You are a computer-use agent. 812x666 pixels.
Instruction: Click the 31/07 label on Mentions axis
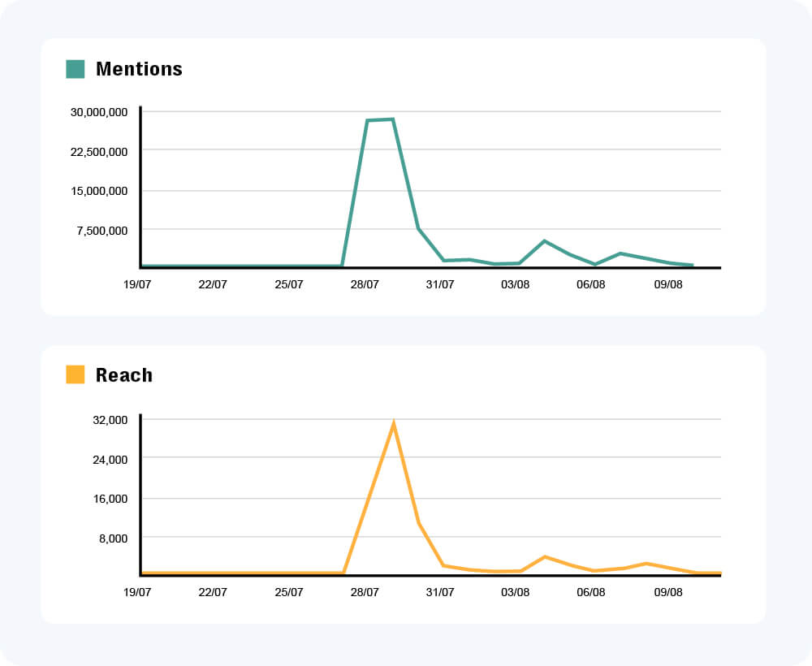click(x=441, y=285)
